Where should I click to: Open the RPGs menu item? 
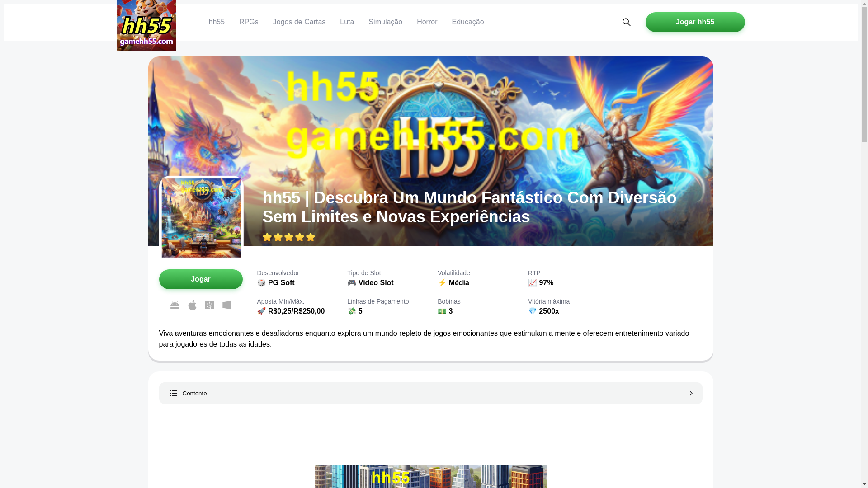pyautogui.click(x=249, y=22)
